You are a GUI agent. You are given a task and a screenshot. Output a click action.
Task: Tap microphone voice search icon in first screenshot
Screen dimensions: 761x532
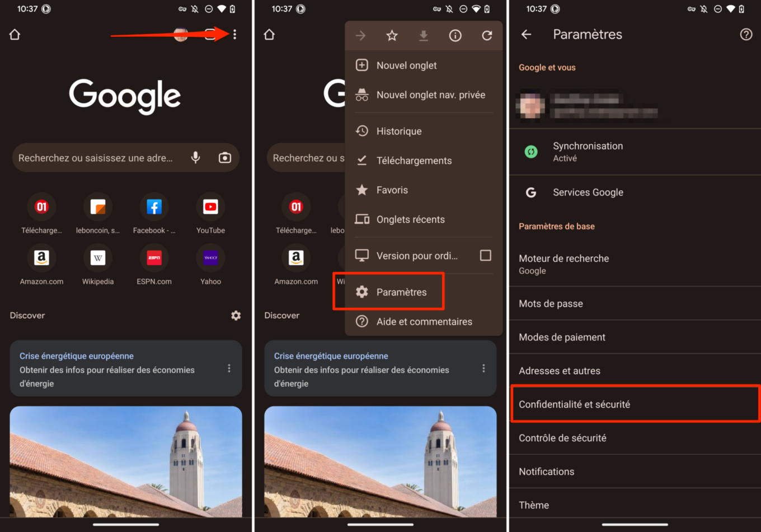point(195,158)
